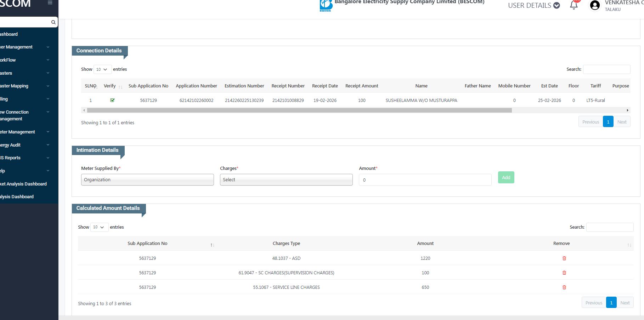Sort by Sub Application No in Calculated Amount table
The image size is (644, 320).
pyautogui.click(x=147, y=244)
